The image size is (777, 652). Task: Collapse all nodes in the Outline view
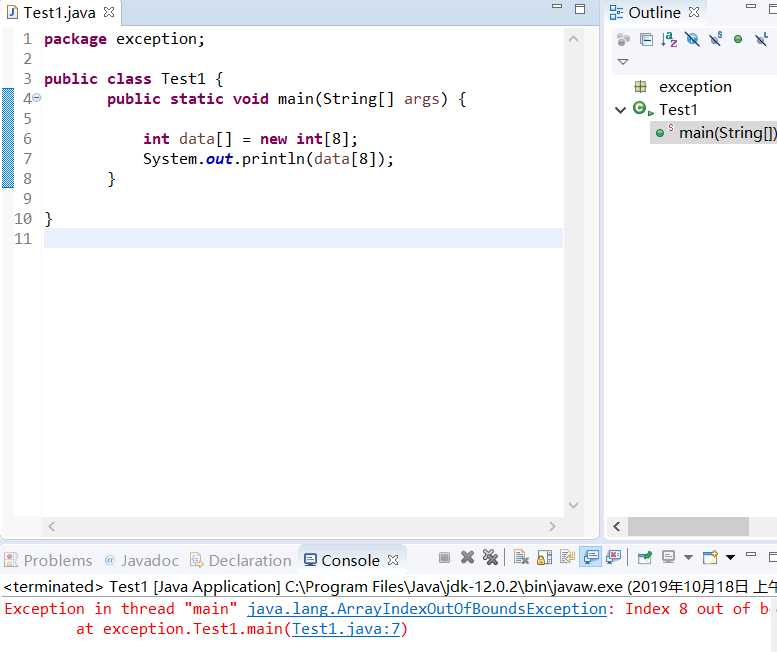(646, 40)
